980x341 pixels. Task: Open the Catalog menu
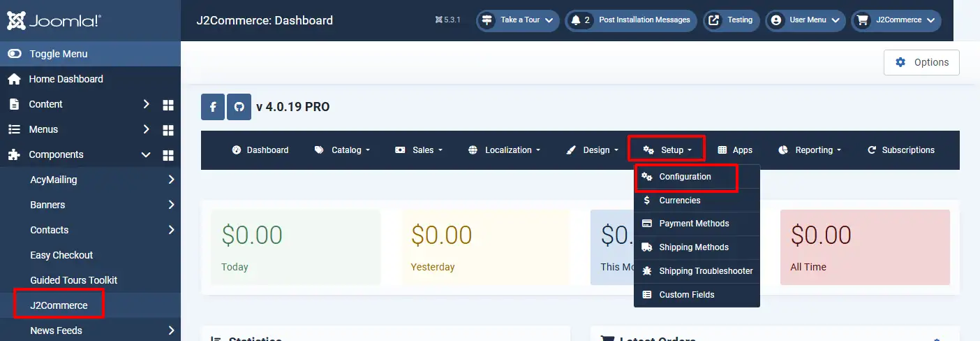[342, 150]
